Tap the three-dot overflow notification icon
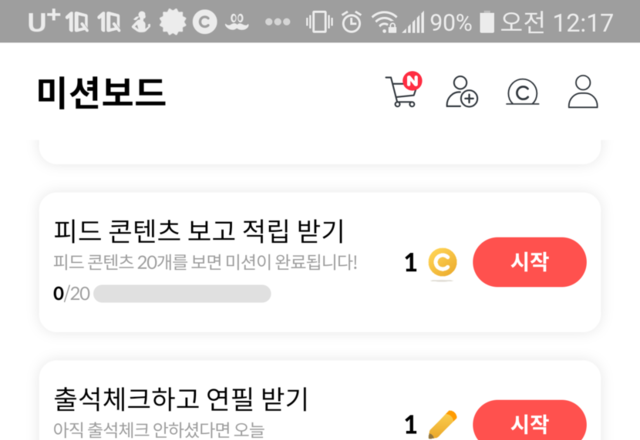Viewport: 640px width, 440px height. coord(278,22)
